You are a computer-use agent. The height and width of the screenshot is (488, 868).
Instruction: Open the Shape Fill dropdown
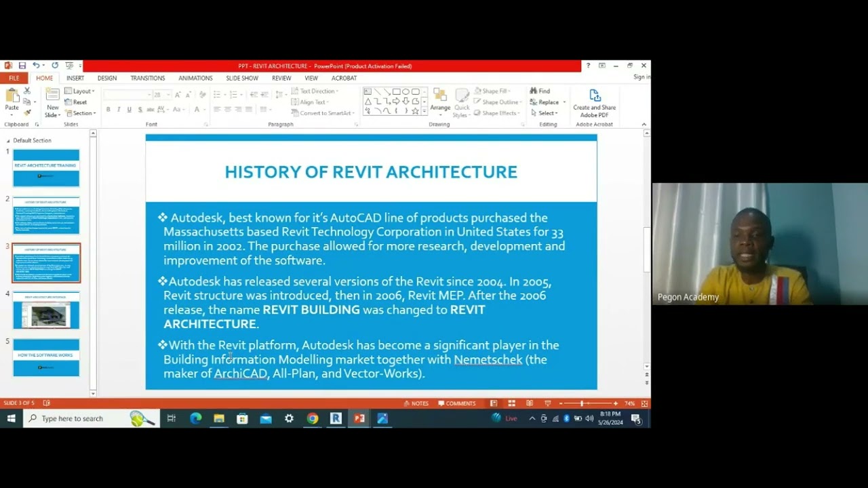(x=492, y=91)
